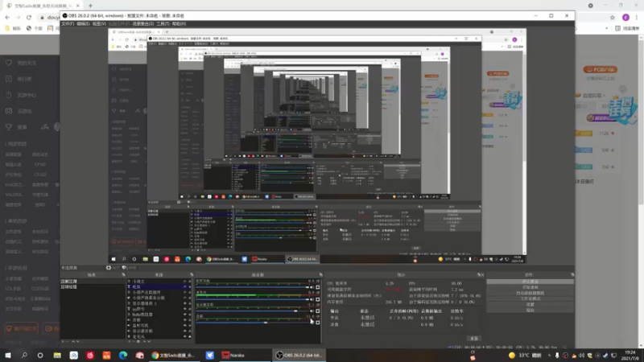Click the PC客户端 button on Chrome page
644x362 pixels.
pyautogui.click(x=600, y=69)
